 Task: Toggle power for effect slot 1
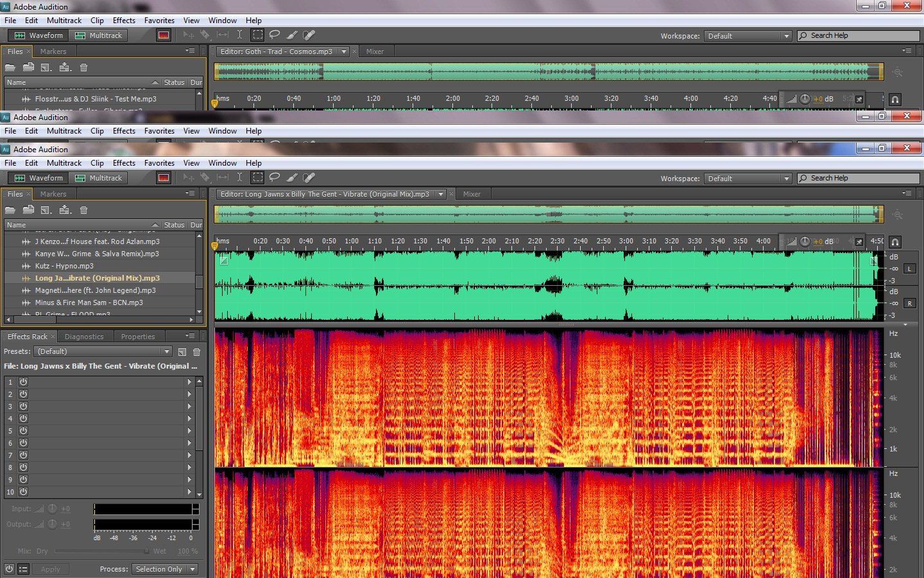click(x=23, y=381)
